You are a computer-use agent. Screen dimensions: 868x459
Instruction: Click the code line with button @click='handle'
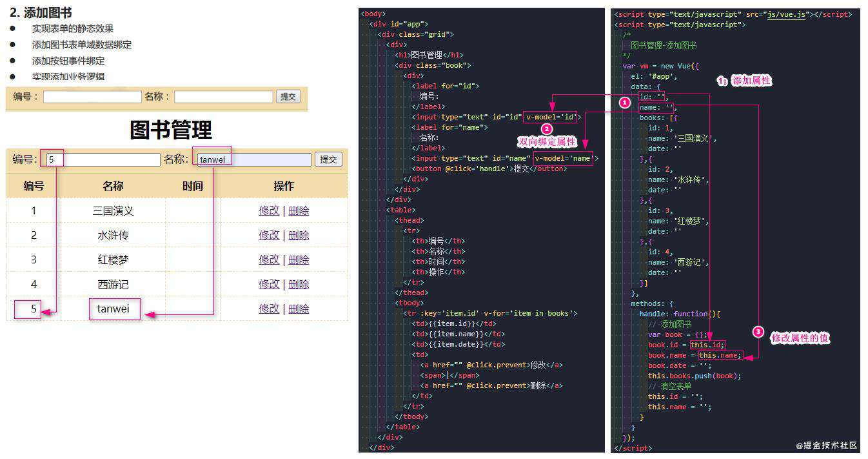coord(488,168)
